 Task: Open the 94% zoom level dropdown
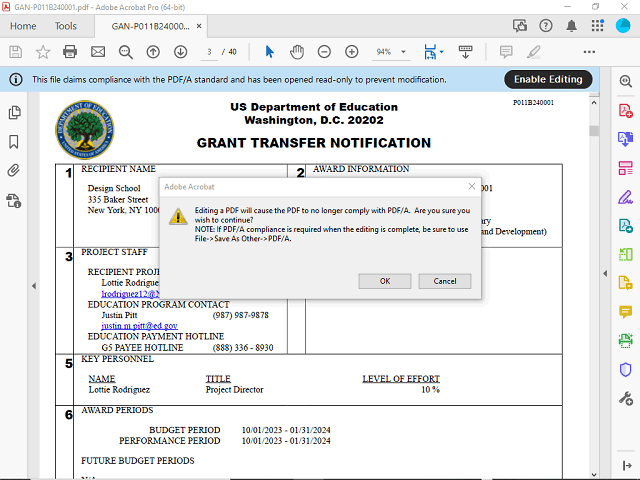tap(391, 52)
